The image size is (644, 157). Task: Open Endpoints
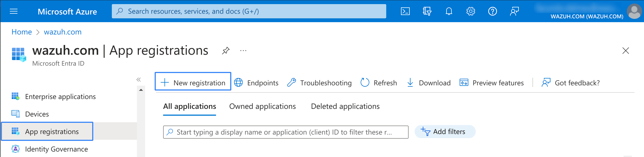point(256,83)
